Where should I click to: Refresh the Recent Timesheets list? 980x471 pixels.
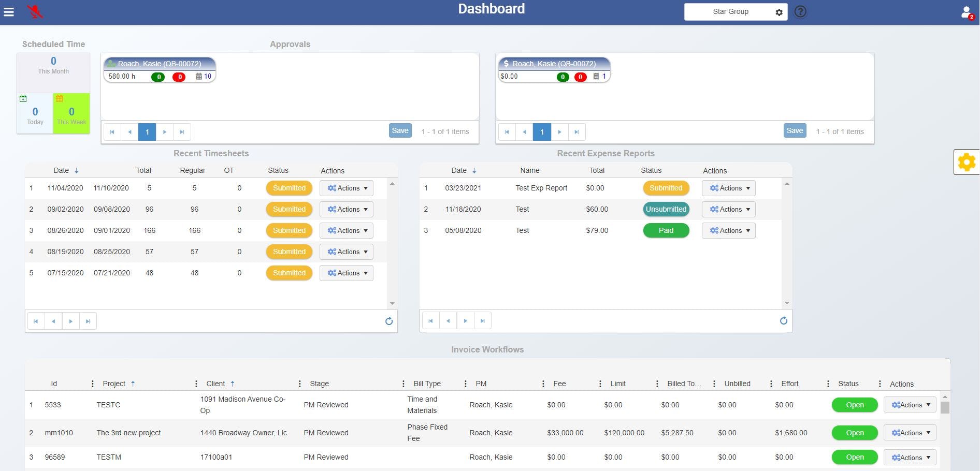click(x=389, y=321)
